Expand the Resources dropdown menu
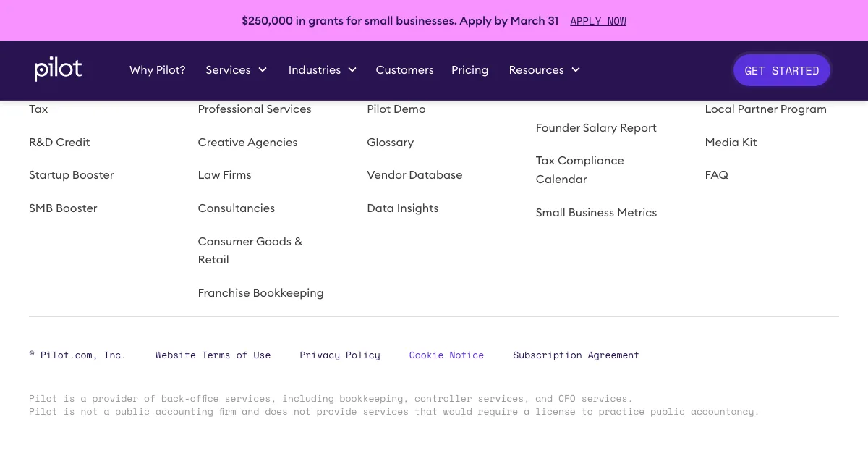The width and height of the screenshot is (868, 456). coord(544,70)
